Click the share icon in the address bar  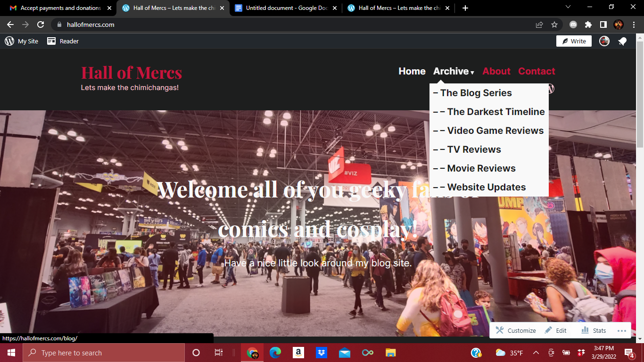[539, 24]
